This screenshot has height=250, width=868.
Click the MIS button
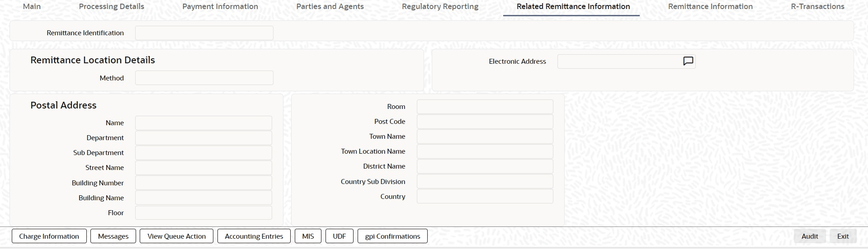point(308,236)
